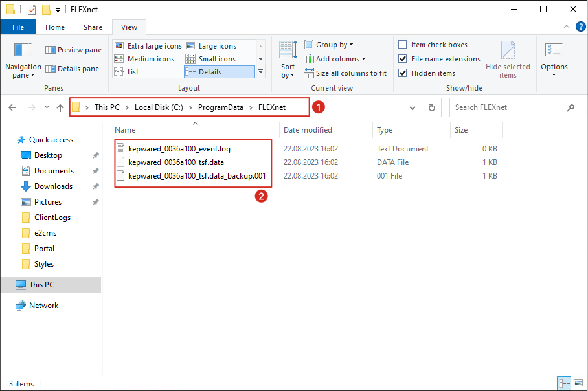Click New folder quick access toolbar icon
Viewport: 588px width, 391px height.
pyautogui.click(x=46, y=9)
